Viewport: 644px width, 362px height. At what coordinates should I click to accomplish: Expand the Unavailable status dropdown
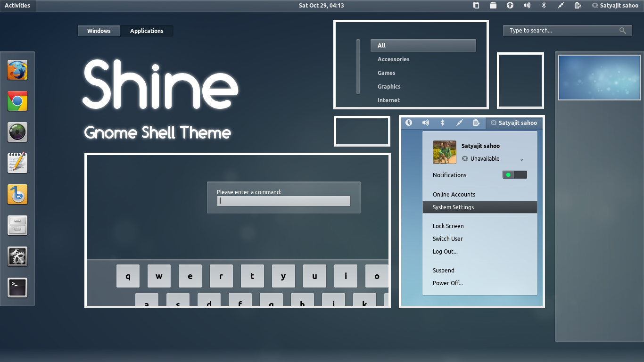(x=522, y=159)
